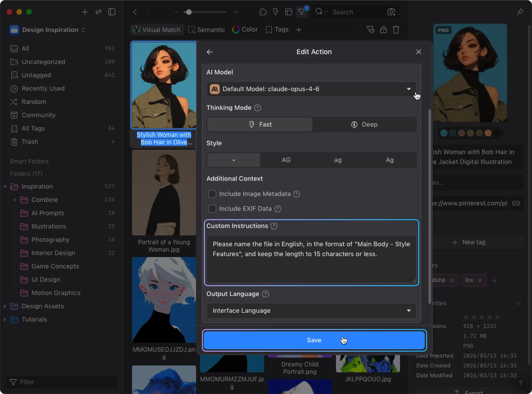Click the blue Save button

314,340
